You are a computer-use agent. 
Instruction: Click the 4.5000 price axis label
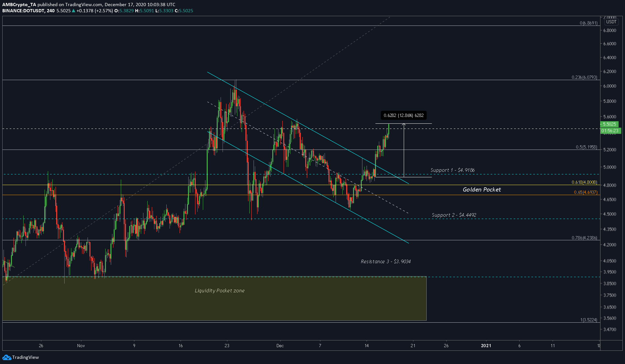(610, 214)
